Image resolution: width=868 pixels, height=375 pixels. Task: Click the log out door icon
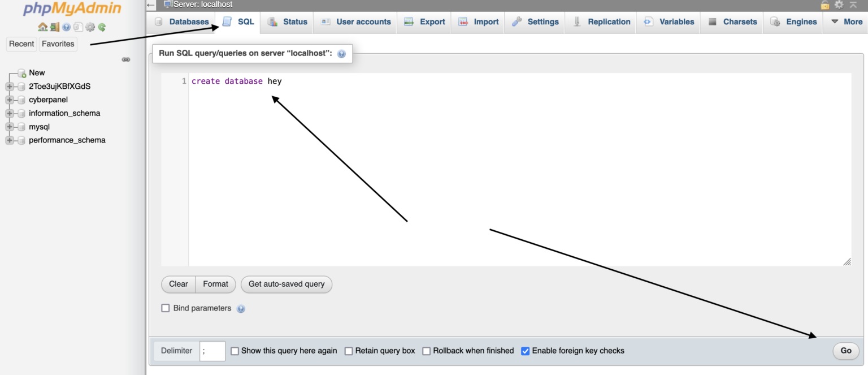pyautogui.click(x=54, y=27)
